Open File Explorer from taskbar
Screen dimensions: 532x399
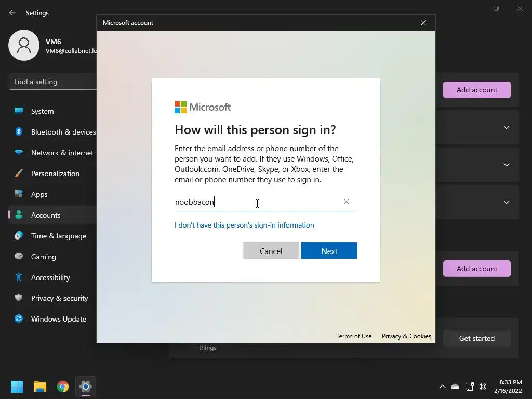(39, 387)
